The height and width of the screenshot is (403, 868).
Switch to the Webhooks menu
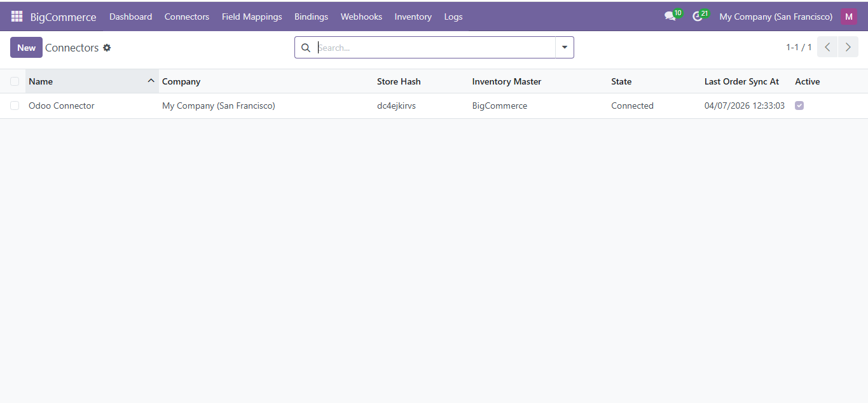point(361,16)
